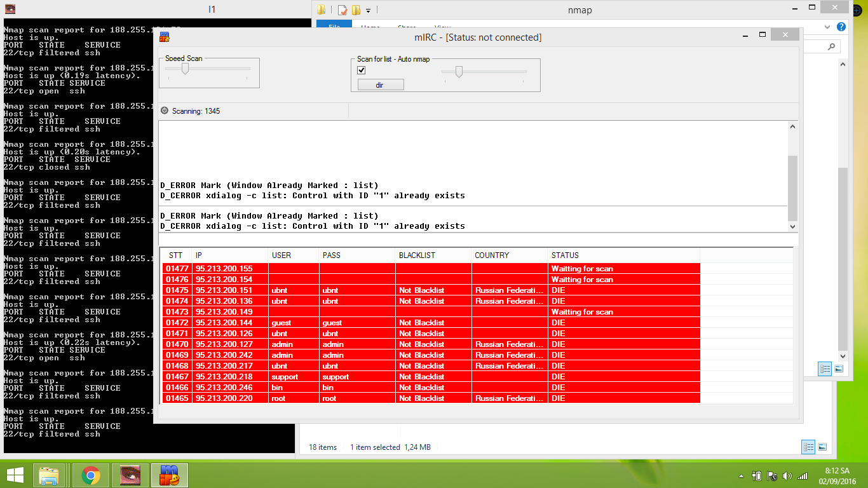Viewport: 868px width, 488px height.
Task: Click the battery power tray icon
Action: (757, 475)
